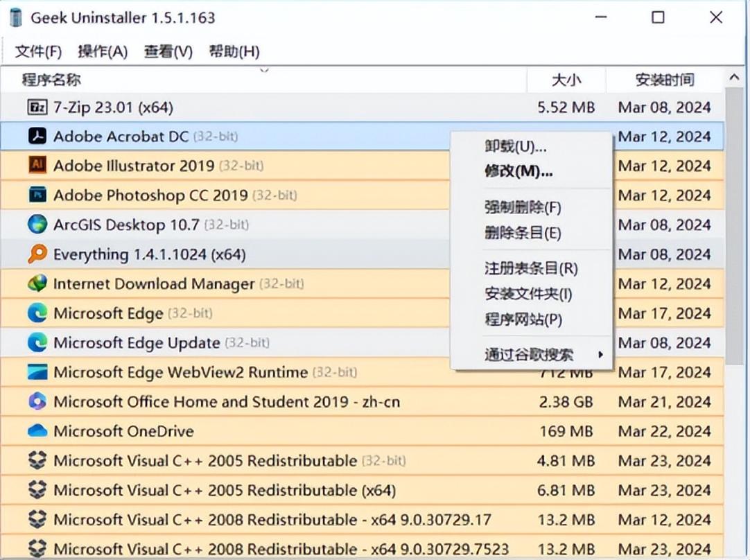
Task: Click the ArcGIS Desktop globe icon
Action: (37, 225)
